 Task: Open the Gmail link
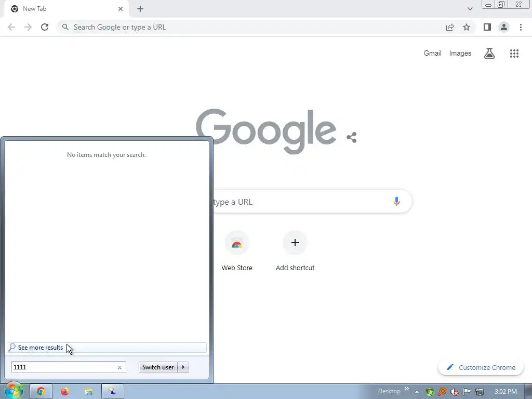433,54
